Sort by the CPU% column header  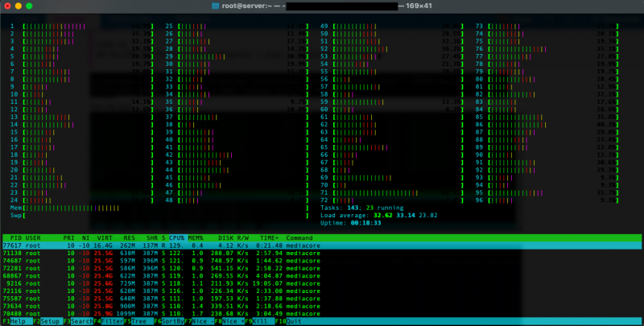(x=176, y=238)
